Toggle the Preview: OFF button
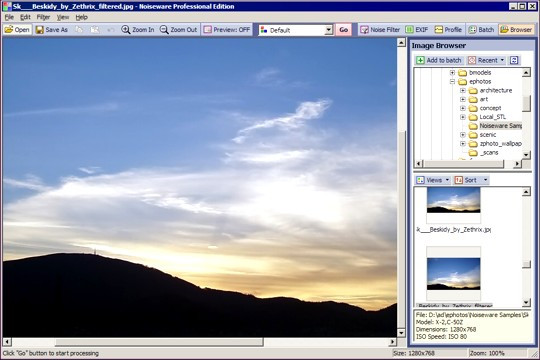 (227, 30)
